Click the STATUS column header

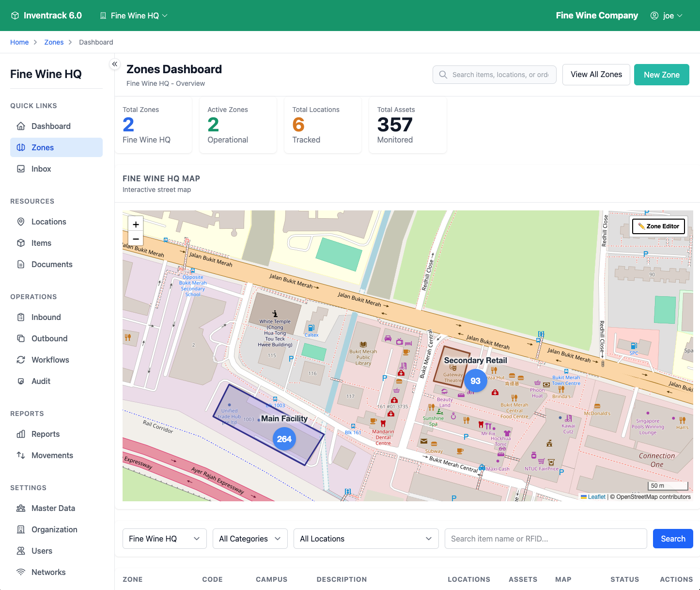[x=624, y=579]
